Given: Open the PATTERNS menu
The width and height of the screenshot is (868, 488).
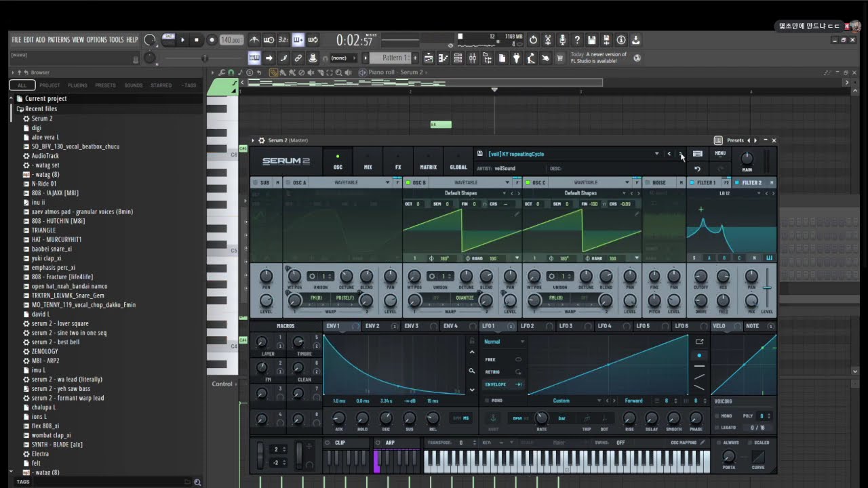Looking at the screenshot, I should 59,40.
